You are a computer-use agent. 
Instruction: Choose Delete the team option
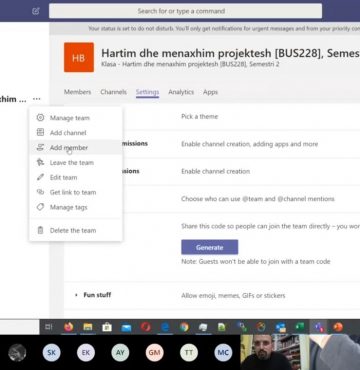click(76, 230)
